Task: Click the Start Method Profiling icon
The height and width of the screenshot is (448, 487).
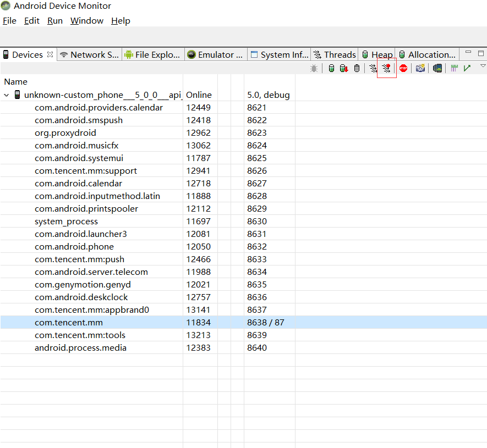Action: pyautogui.click(x=386, y=68)
